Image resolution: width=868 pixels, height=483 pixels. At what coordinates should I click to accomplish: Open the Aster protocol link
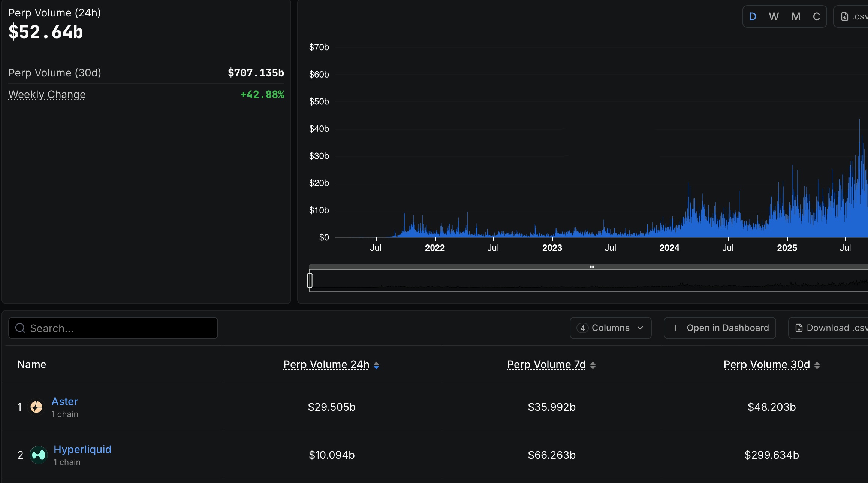click(x=64, y=401)
